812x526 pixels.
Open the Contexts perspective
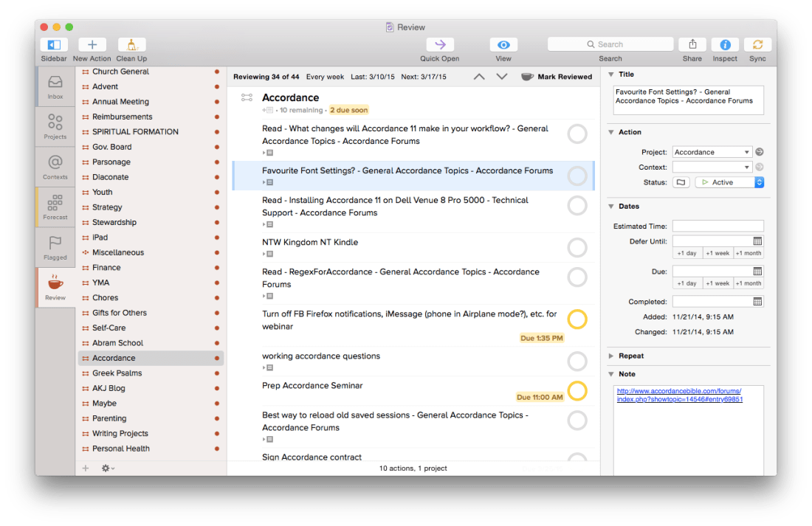[x=54, y=165]
